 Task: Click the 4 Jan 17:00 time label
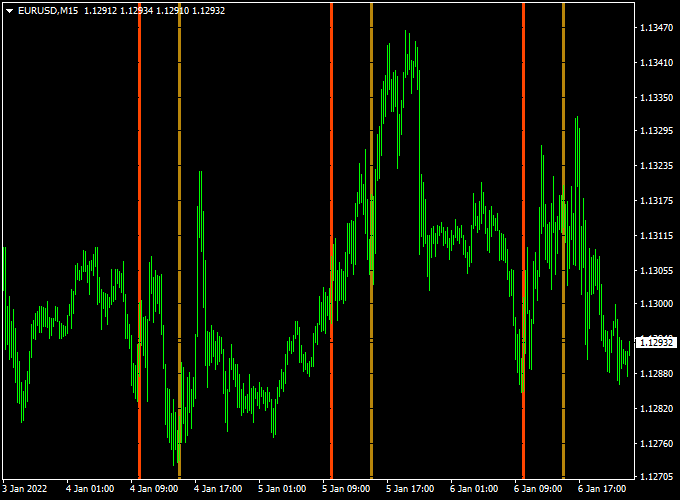[x=218, y=489]
